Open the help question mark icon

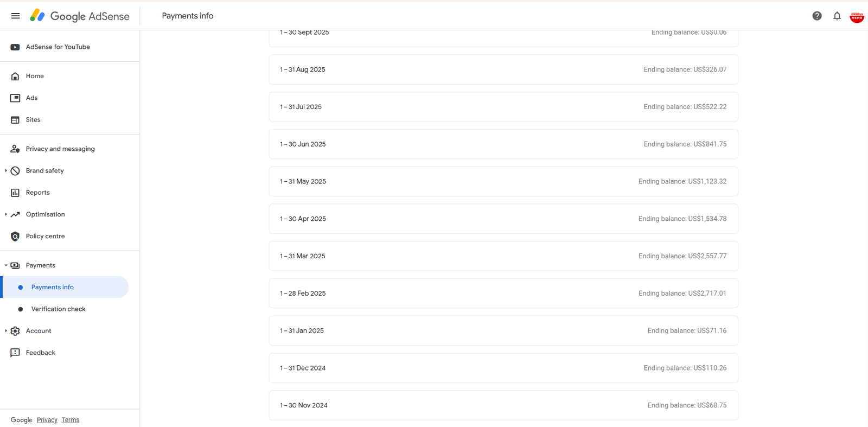pos(817,16)
